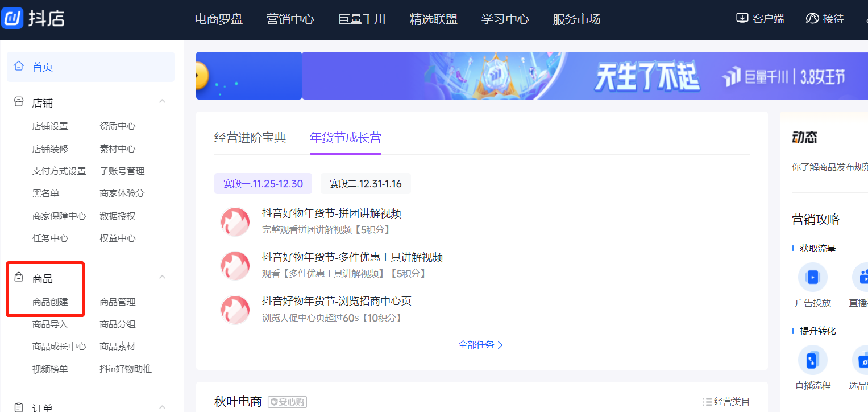This screenshot has width=868, height=412.
Task: Open the 巨量千川 3.8女王节 banner
Action: click(x=585, y=76)
